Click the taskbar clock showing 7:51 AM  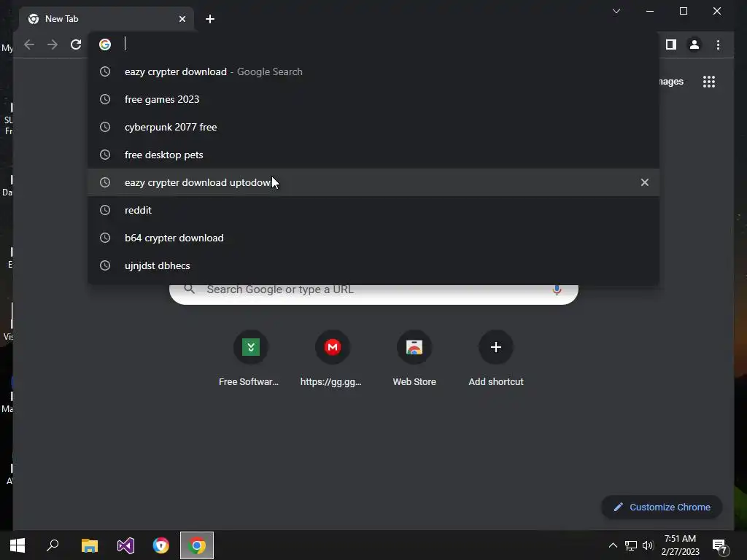coord(681,545)
